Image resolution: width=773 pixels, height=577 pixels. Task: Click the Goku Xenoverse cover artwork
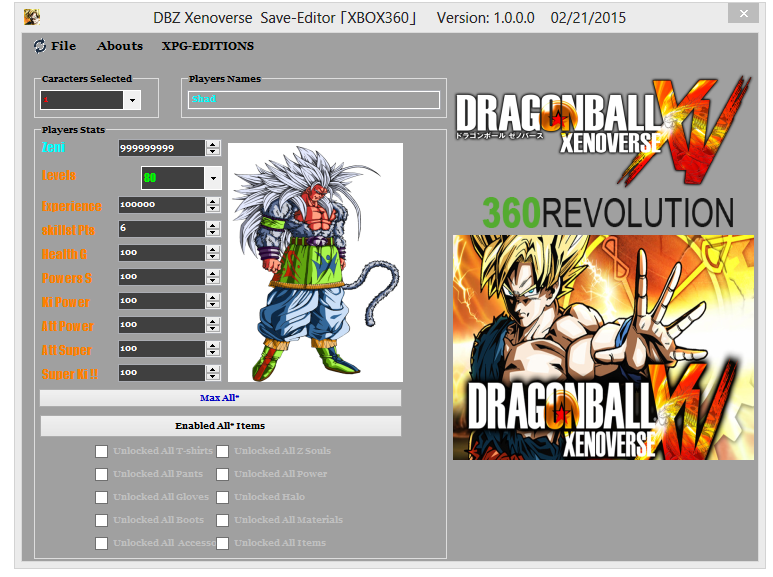pos(589,347)
